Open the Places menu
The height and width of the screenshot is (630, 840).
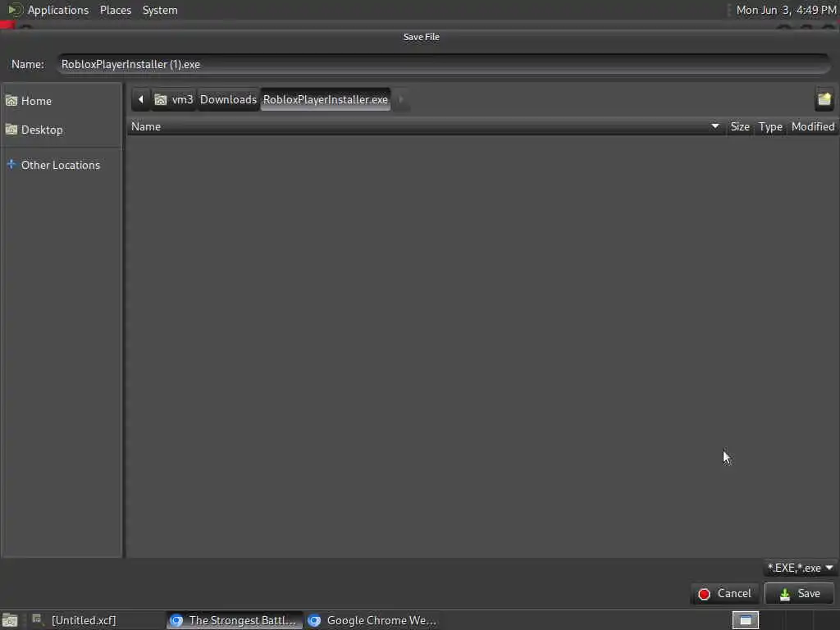(116, 10)
